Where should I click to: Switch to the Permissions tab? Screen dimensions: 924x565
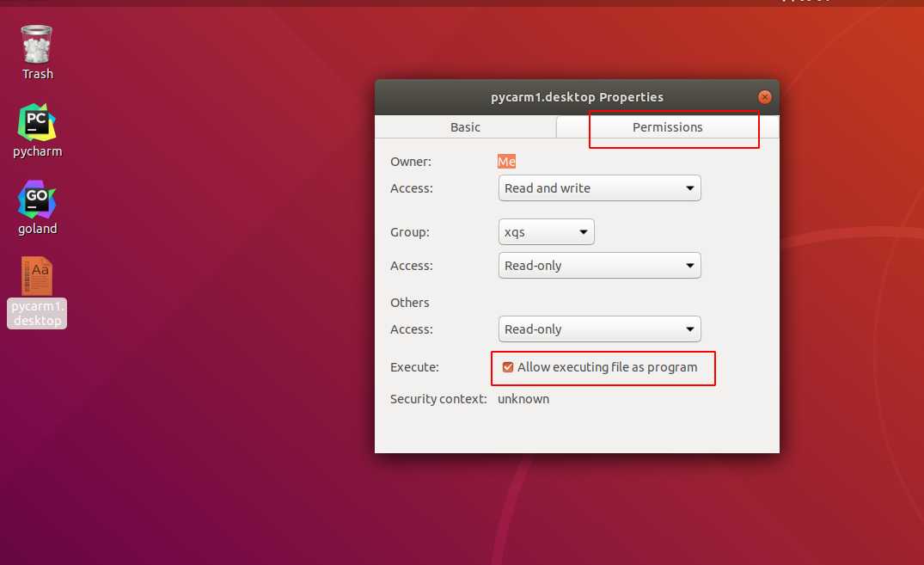(x=667, y=126)
